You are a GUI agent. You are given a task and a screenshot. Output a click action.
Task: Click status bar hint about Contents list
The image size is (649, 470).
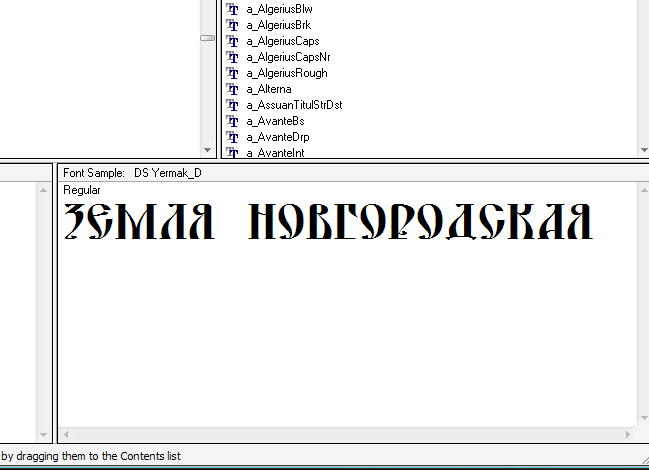pos(91,456)
